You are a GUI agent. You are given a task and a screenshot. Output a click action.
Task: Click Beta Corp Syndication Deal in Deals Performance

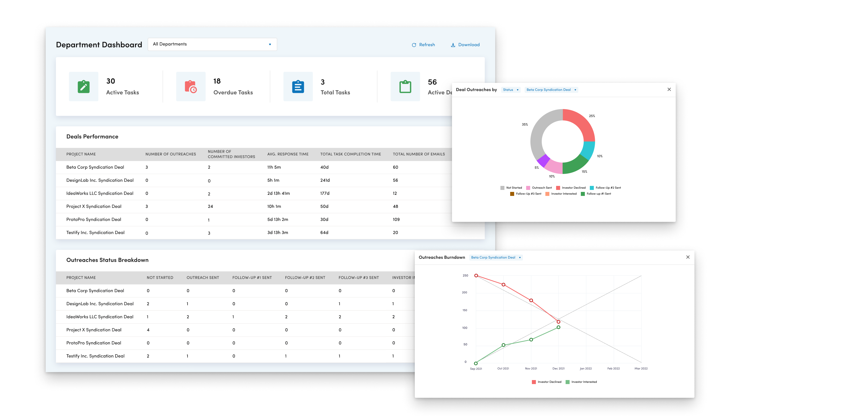coord(95,167)
